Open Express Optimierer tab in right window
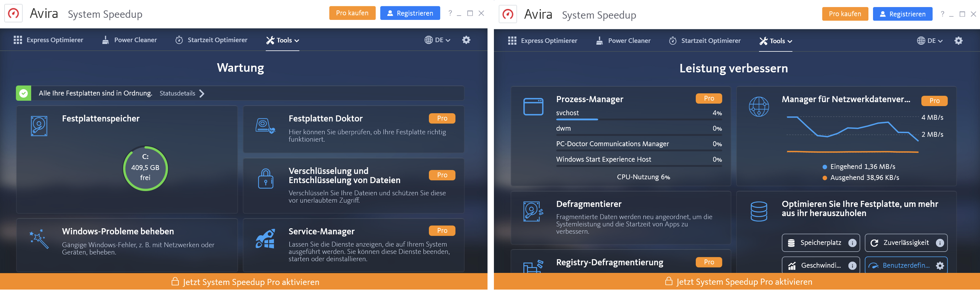The height and width of the screenshot is (291, 980). [542, 41]
